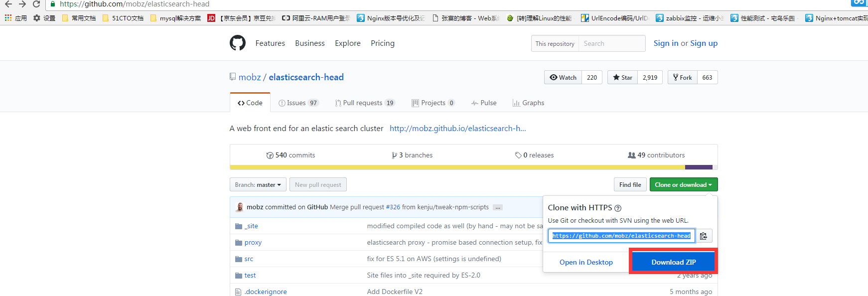Open the 常用文档 bookmark folder
This screenshot has width=868, height=296.
[79, 18]
